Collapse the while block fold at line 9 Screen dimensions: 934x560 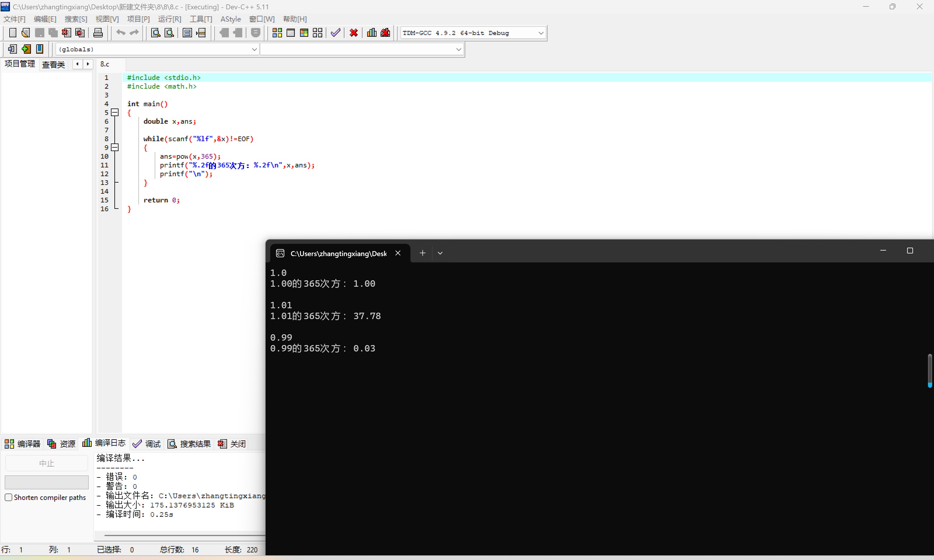(x=115, y=148)
